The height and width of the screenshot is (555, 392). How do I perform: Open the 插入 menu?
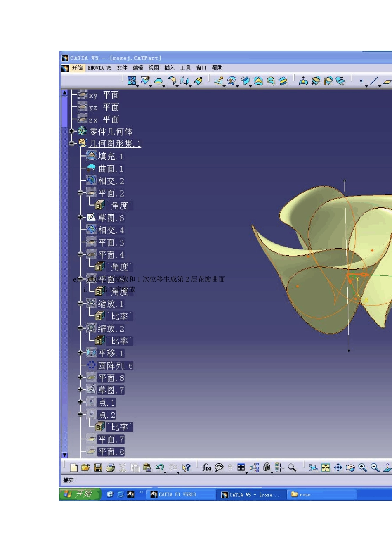170,68
